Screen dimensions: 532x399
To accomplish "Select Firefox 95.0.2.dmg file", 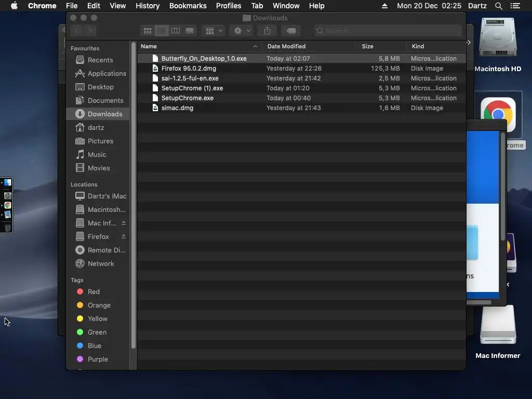I will 302,69.
